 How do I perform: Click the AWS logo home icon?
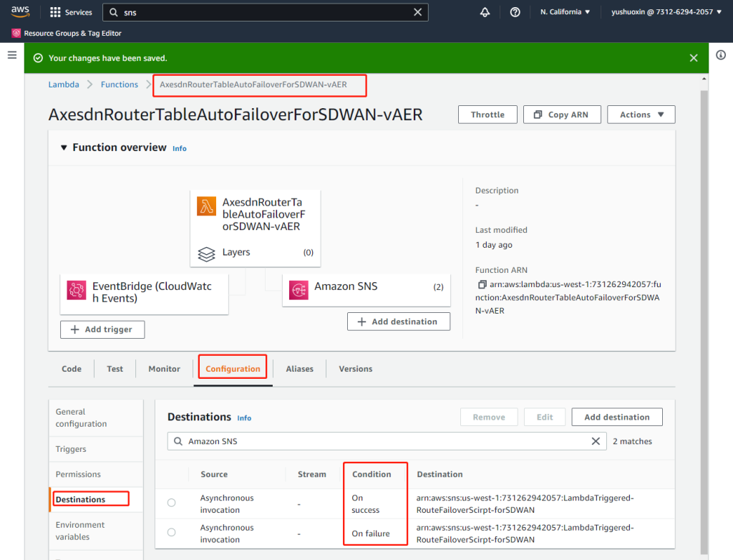point(20,12)
